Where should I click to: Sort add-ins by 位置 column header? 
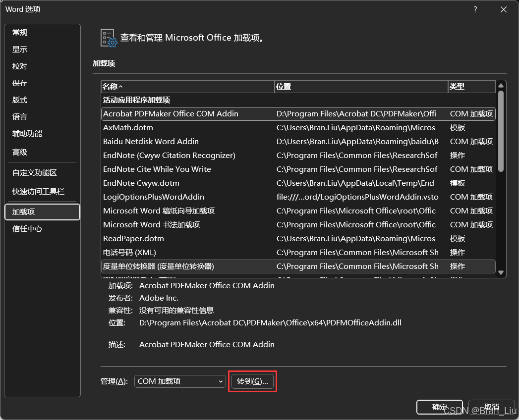361,87
